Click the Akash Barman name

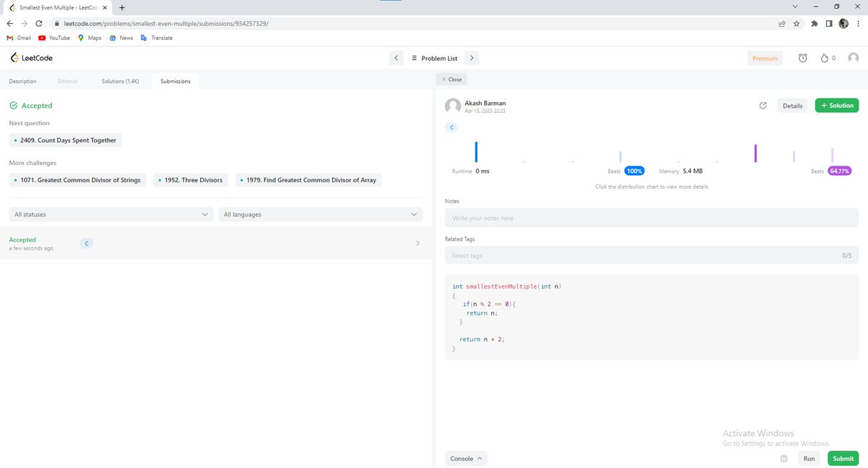[485, 103]
